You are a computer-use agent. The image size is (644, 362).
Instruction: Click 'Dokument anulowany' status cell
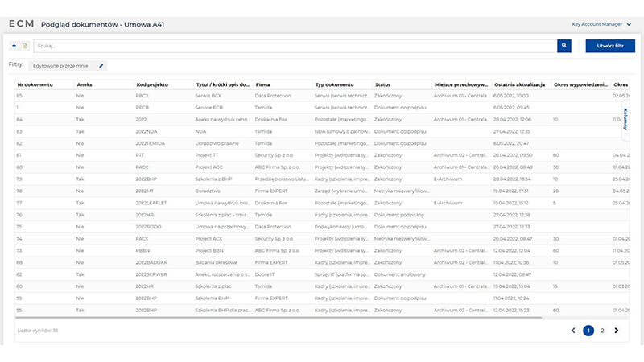399,274
